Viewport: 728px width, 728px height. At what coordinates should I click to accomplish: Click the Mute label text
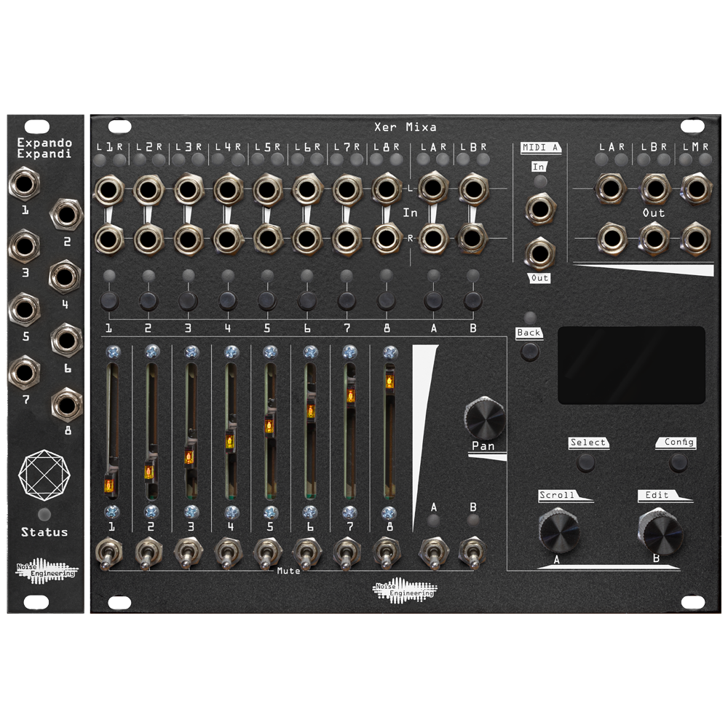pos(288,571)
